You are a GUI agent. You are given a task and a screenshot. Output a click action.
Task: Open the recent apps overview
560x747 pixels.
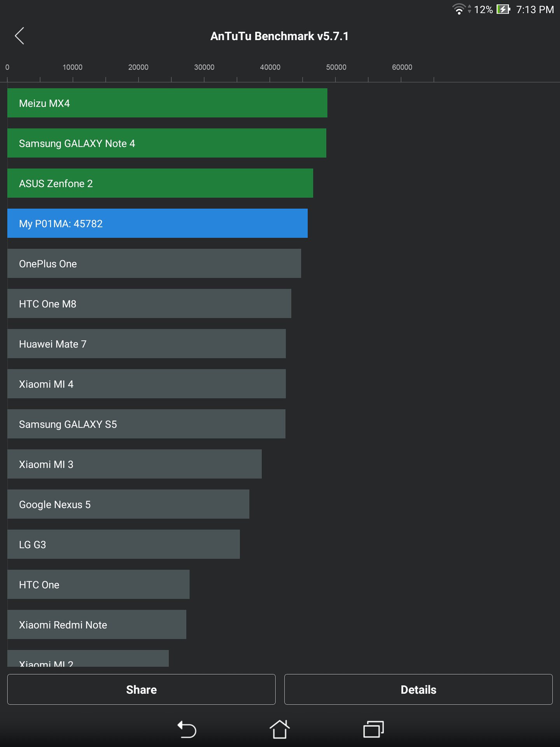click(x=373, y=729)
